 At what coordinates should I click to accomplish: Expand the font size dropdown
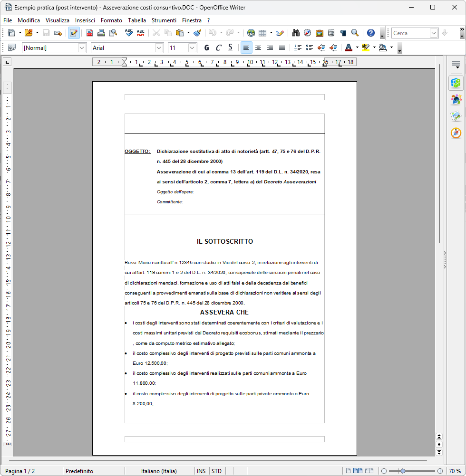pos(192,48)
